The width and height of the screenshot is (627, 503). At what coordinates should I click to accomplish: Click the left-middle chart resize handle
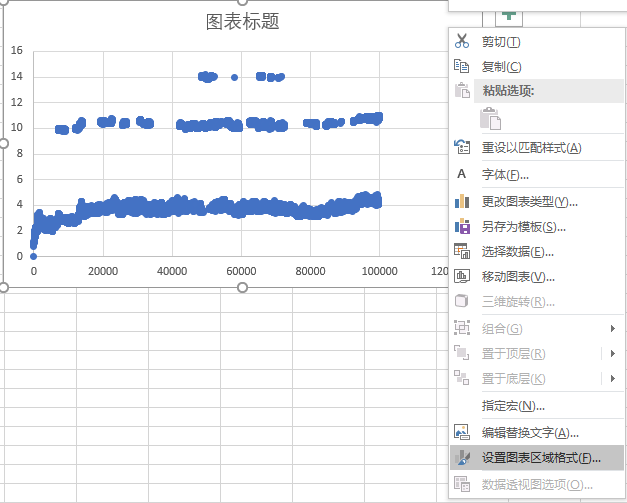(4, 144)
